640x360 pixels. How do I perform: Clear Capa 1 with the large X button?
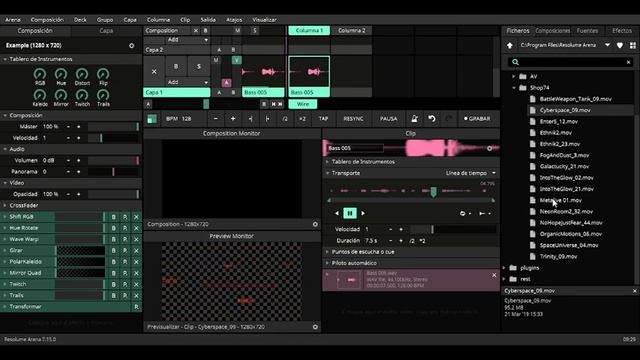(x=154, y=71)
